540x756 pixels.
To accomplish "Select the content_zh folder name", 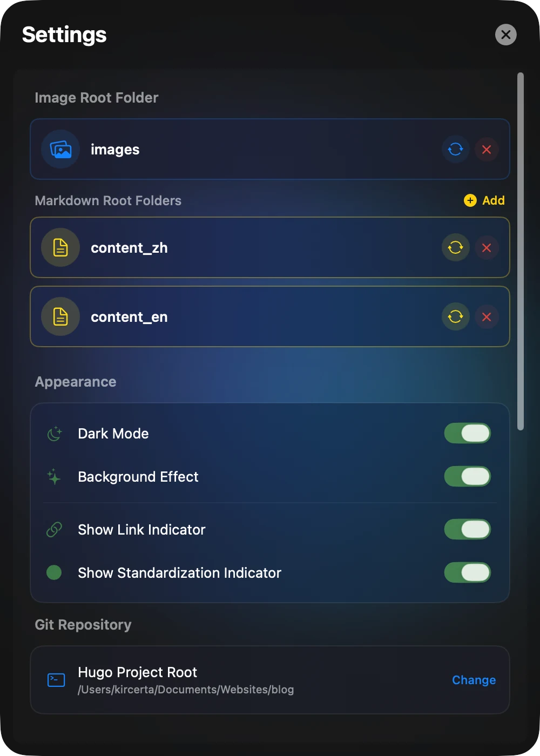I will [129, 248].
